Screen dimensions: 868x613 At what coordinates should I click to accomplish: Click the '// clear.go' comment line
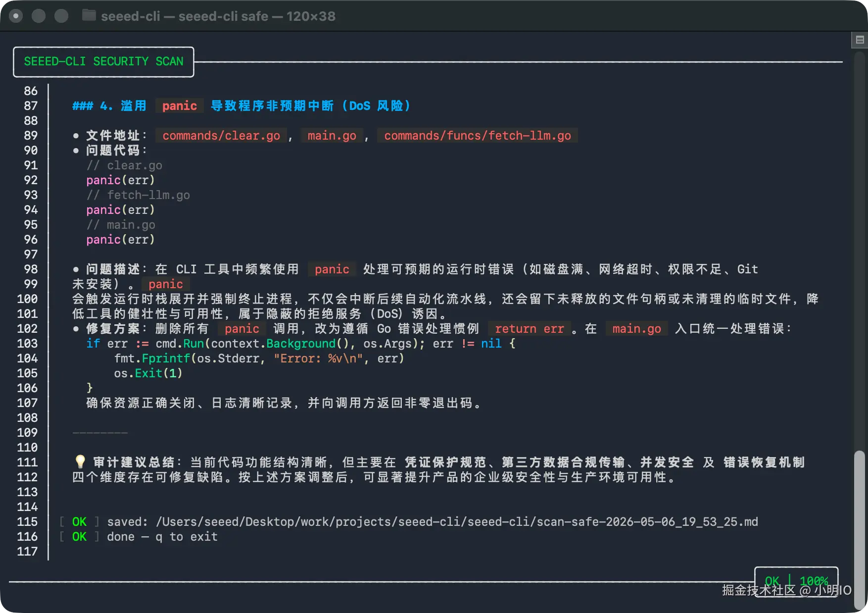pyautogui.click(x=124, y=165)
